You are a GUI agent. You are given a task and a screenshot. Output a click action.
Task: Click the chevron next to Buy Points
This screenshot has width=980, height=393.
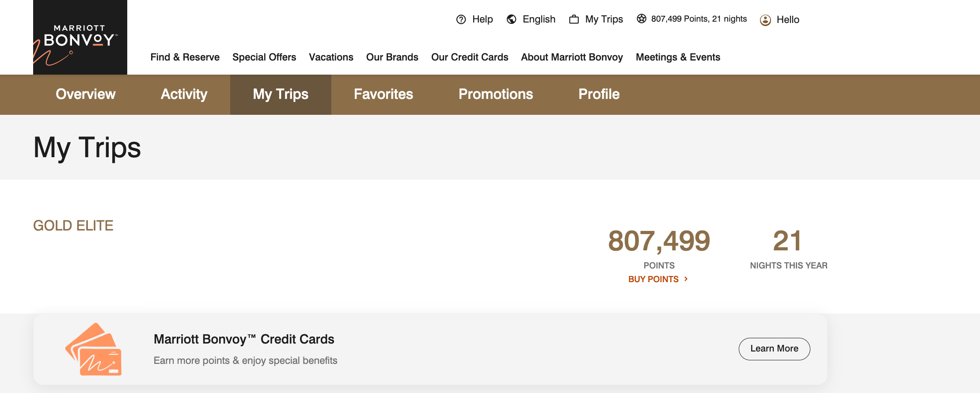coord(686,279)
